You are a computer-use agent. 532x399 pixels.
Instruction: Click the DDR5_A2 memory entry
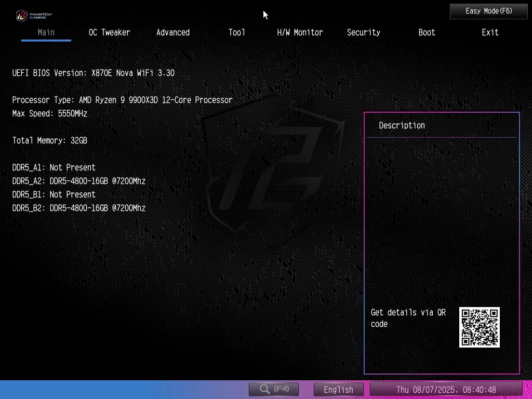[x=78, y=181]
